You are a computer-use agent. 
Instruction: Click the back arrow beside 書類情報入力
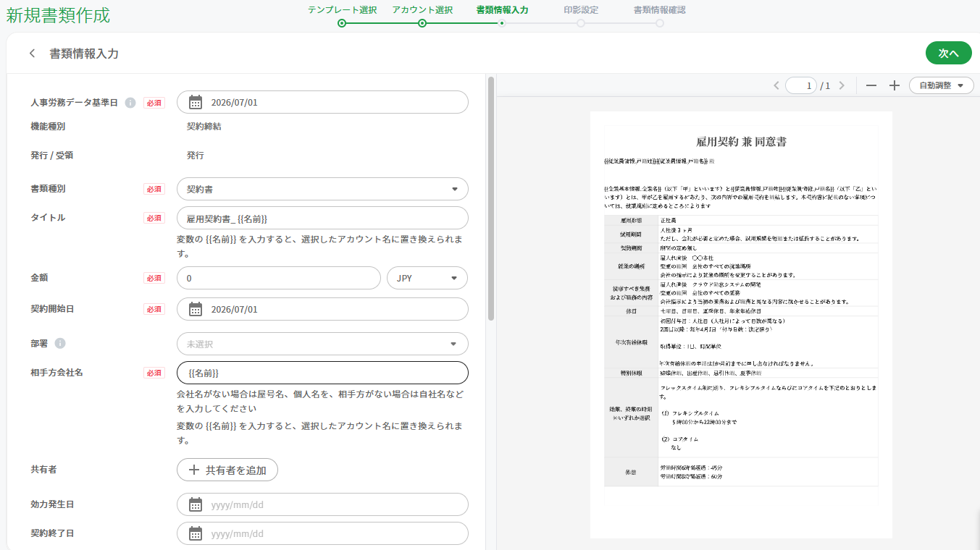click(32, 54)
